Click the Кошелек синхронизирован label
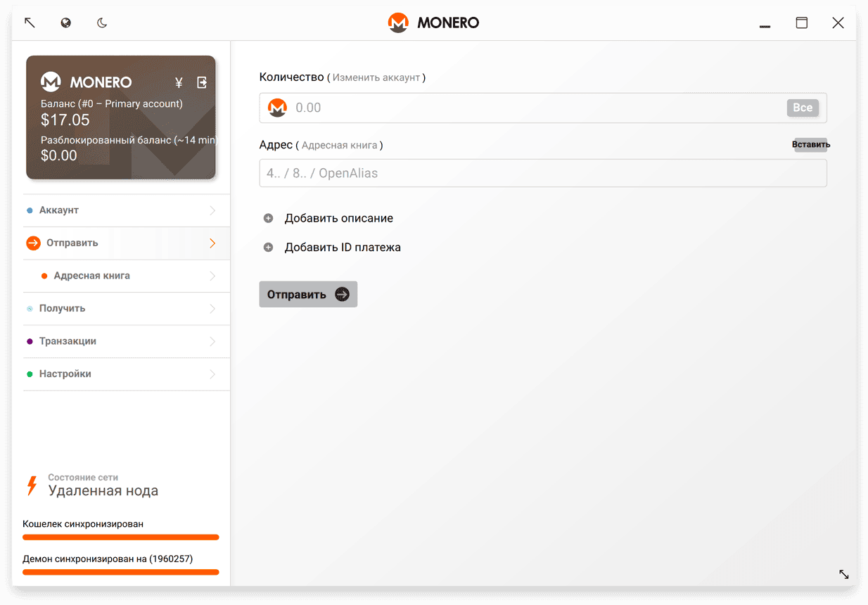This screenshot has height=605, width=868. [83, 524]
